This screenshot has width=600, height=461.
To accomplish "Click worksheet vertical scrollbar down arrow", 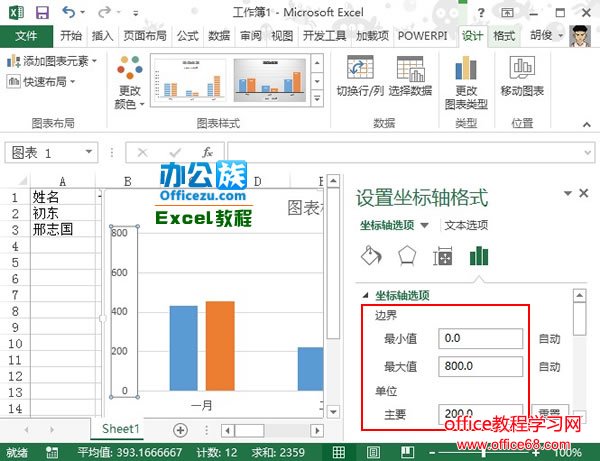I will click(333, 412).
